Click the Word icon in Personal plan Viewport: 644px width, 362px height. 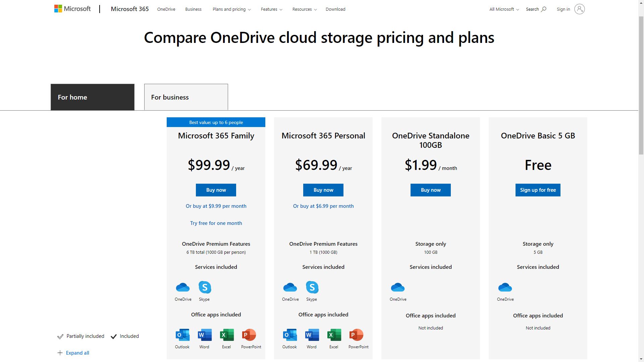click(312, 335)
